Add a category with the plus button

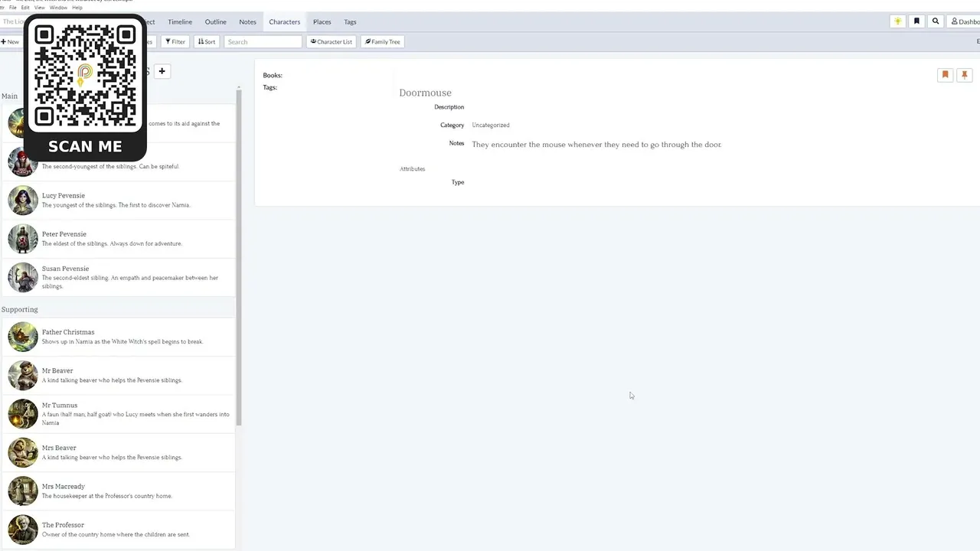point(162,71)
